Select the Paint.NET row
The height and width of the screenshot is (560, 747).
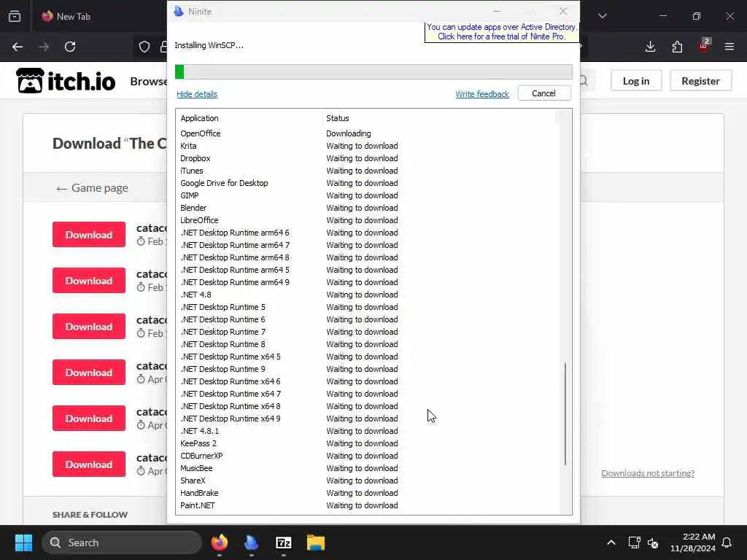click(367, 505)
